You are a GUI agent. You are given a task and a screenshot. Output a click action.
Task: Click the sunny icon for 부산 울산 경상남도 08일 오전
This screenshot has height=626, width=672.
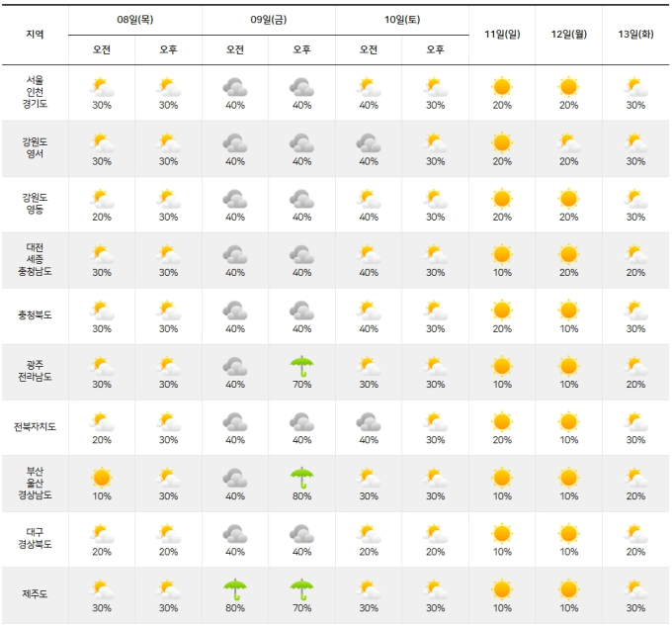pyautogui.click(x=102, y=478)
